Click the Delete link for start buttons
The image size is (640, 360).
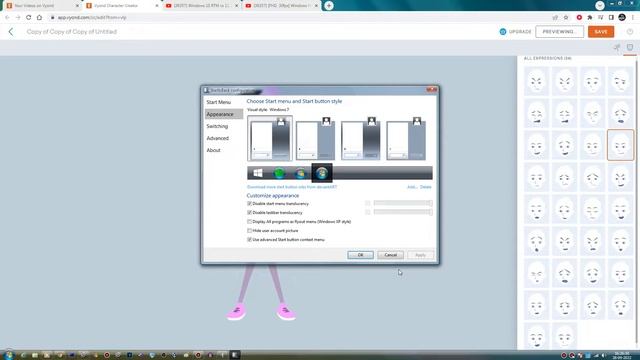(425, 187)
